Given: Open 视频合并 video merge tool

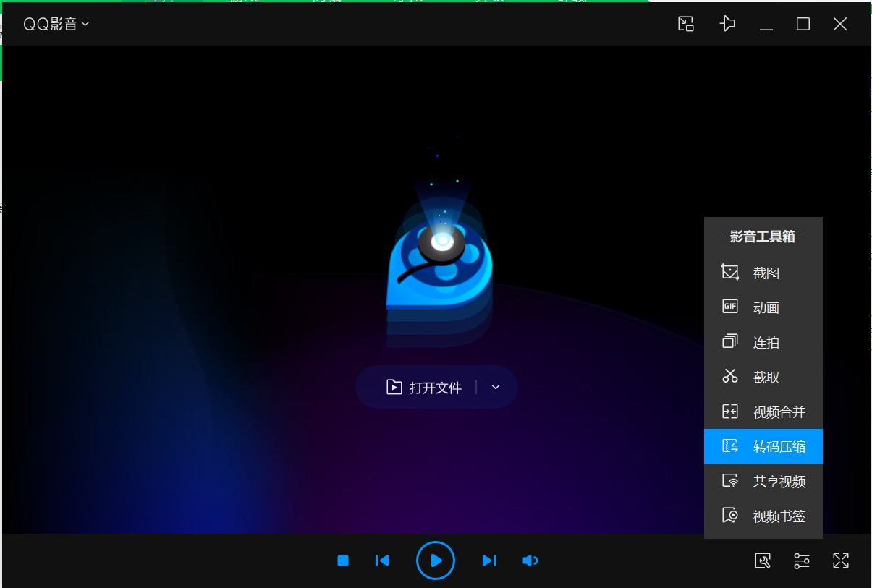Looking at the screenshot, I should pyautogui.click(x=763, y=412).
